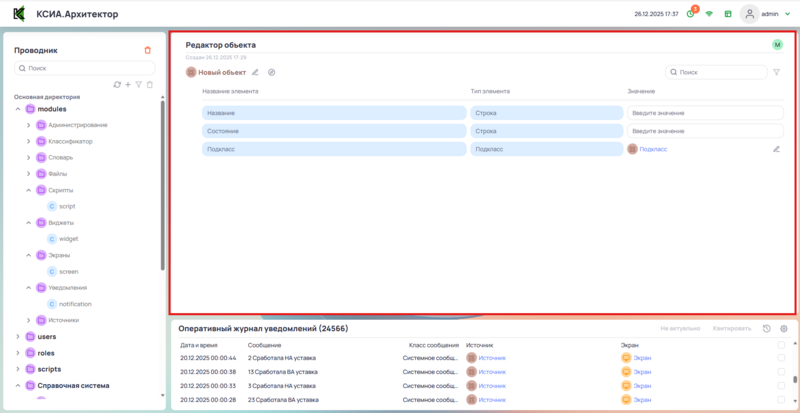Click the plus icon to add explorer item
The image size is (800, 413).
(x=128, y=85)
